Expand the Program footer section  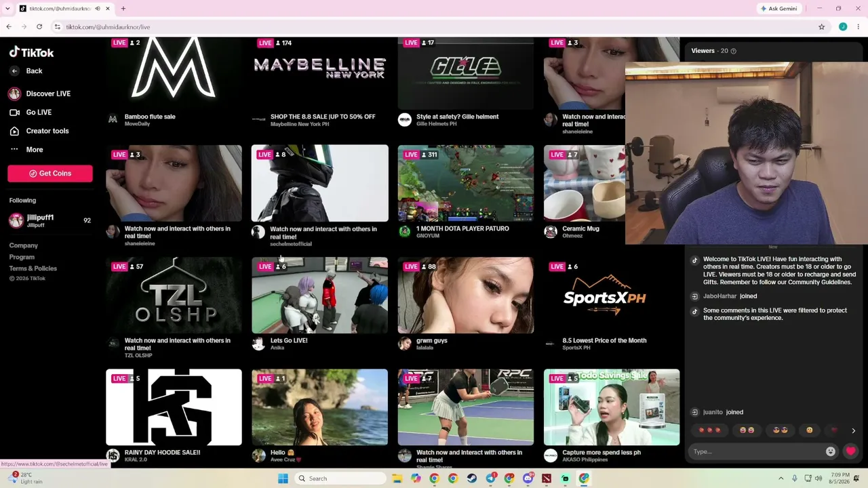point(22,257)
